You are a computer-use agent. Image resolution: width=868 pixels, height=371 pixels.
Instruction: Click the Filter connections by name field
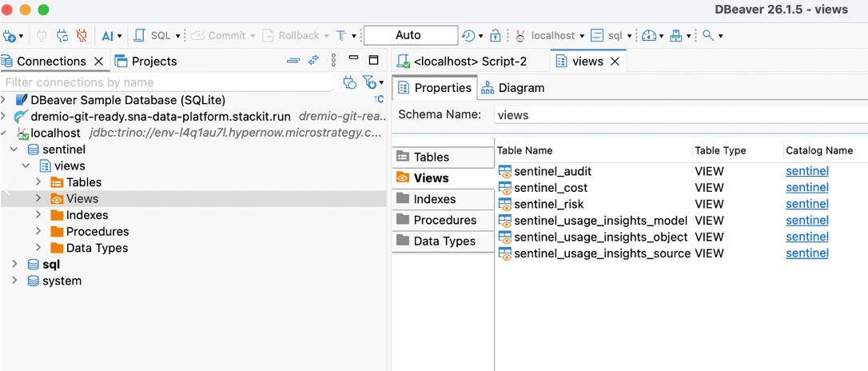tap(168, 82)
